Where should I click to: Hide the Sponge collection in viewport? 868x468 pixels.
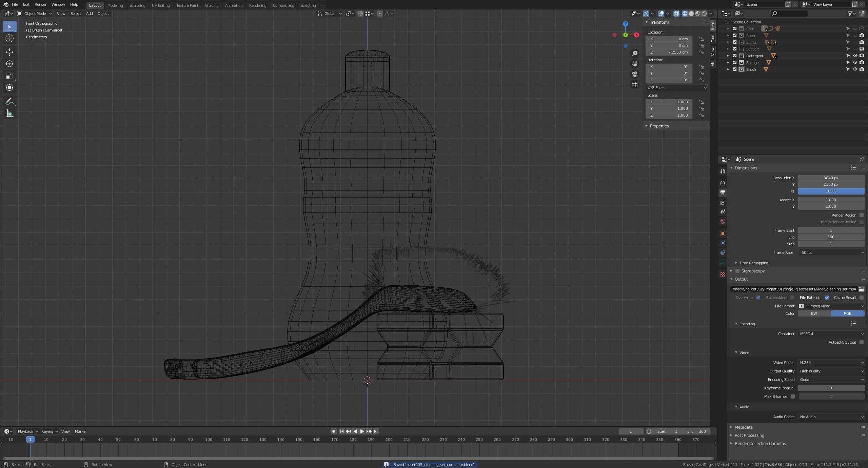[x=855, y=63]
